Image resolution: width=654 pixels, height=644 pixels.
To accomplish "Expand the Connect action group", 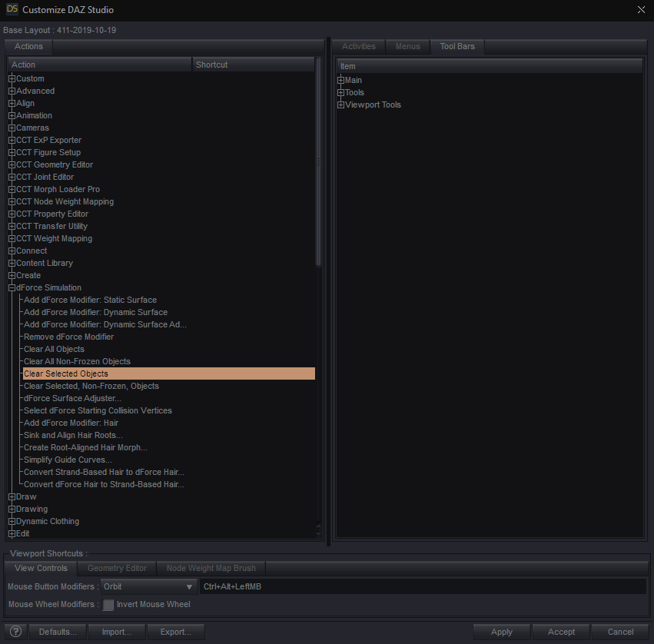I will tap(12, 251).
